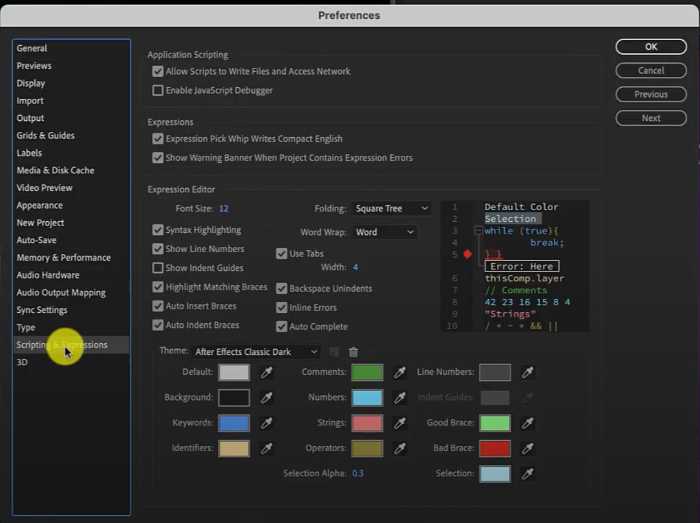Select Auto-Save category
This screenshot has width=700, height=523.
(36, 240)
